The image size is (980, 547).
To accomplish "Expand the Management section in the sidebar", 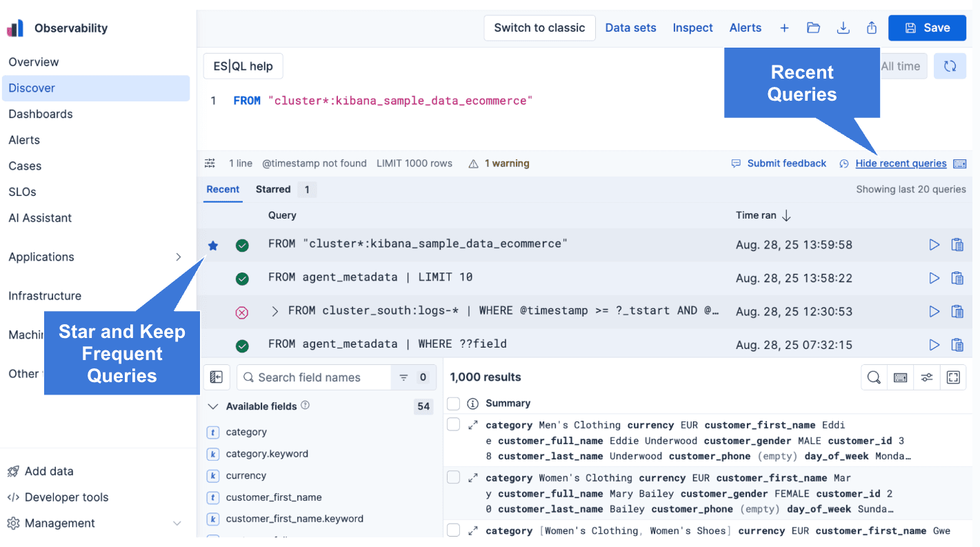I will coord(177,523).
